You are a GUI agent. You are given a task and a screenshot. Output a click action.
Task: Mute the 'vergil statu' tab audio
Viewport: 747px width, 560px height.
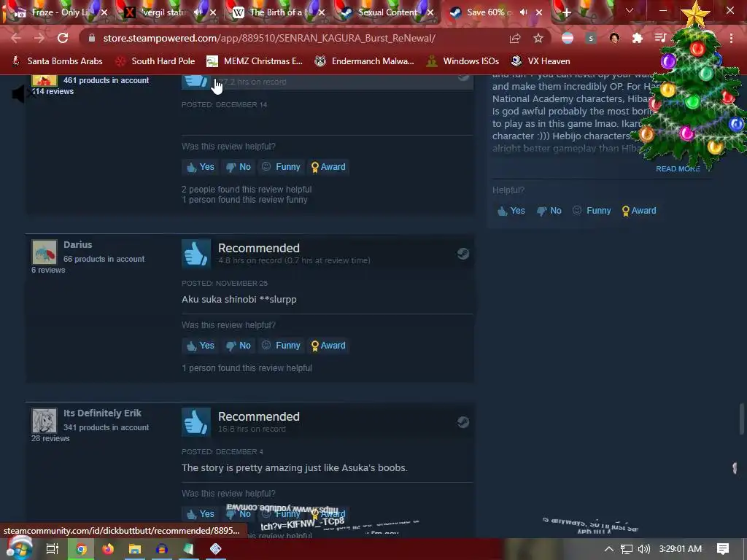198,12
